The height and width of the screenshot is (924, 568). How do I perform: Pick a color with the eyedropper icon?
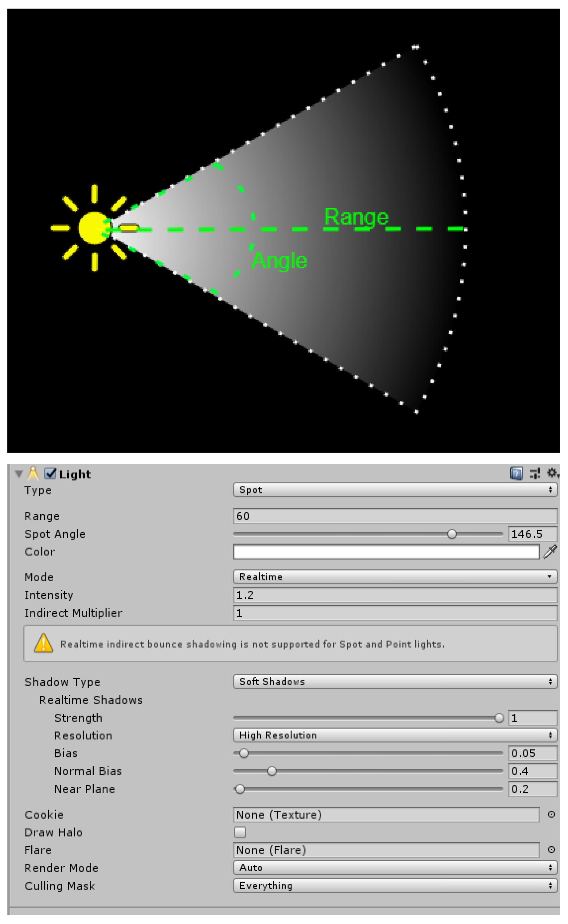[x=550, y=552]
